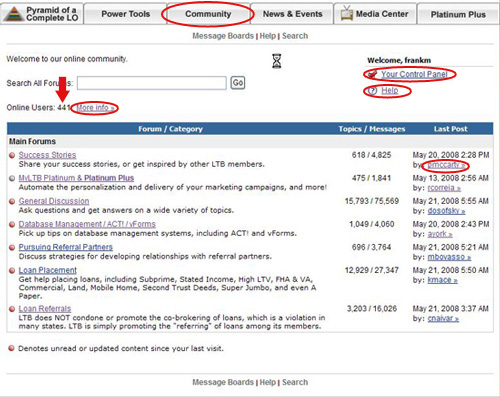Open MyLTB Platinum & Platinum Plus forum

76,178
